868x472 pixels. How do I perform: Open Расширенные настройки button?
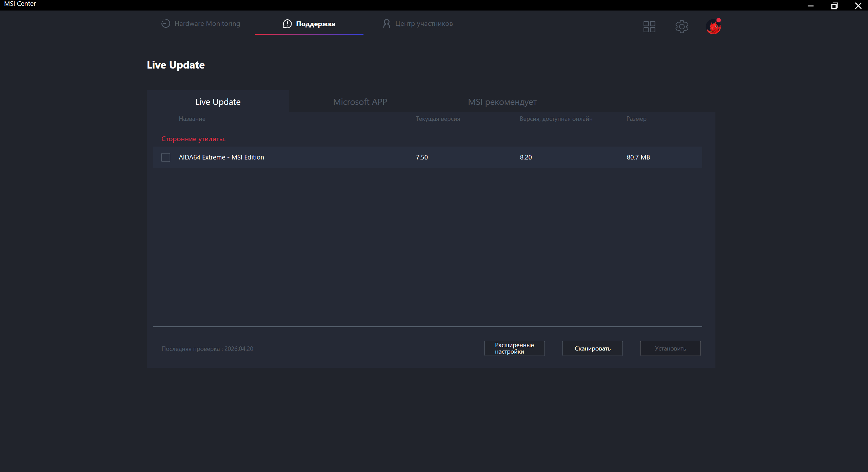point(514,348)
